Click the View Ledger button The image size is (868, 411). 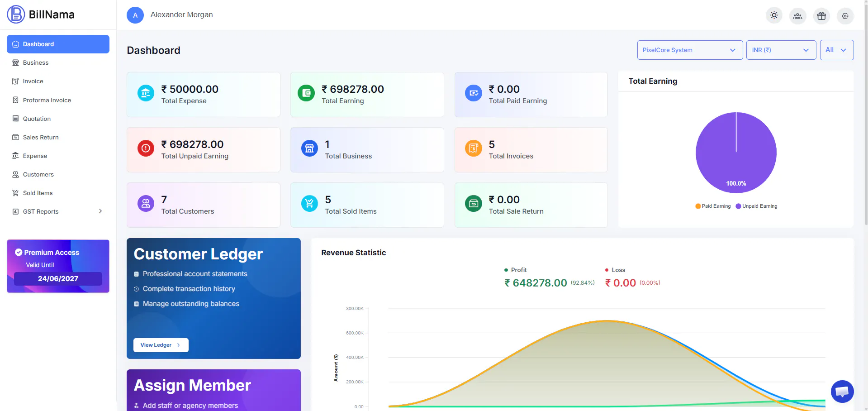tap(161, 345)
